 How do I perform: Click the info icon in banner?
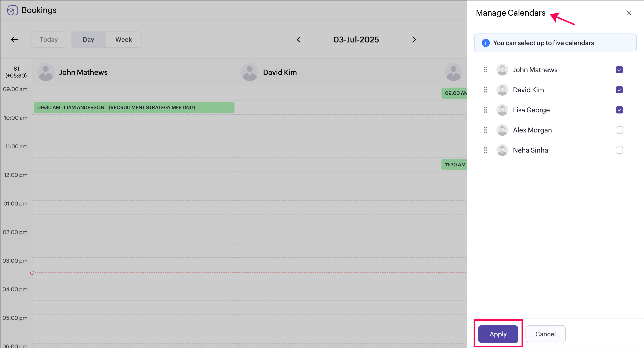(486, 43)
